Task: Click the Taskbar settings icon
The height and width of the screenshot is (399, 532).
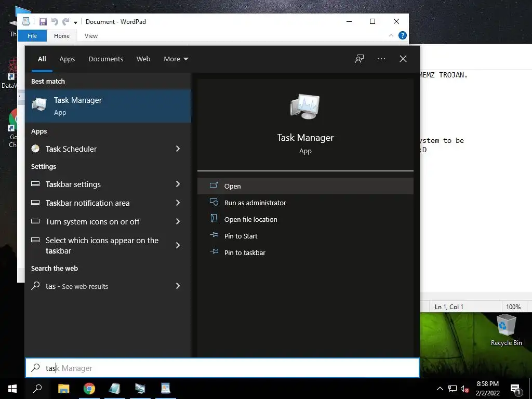Action: [35, 184]
